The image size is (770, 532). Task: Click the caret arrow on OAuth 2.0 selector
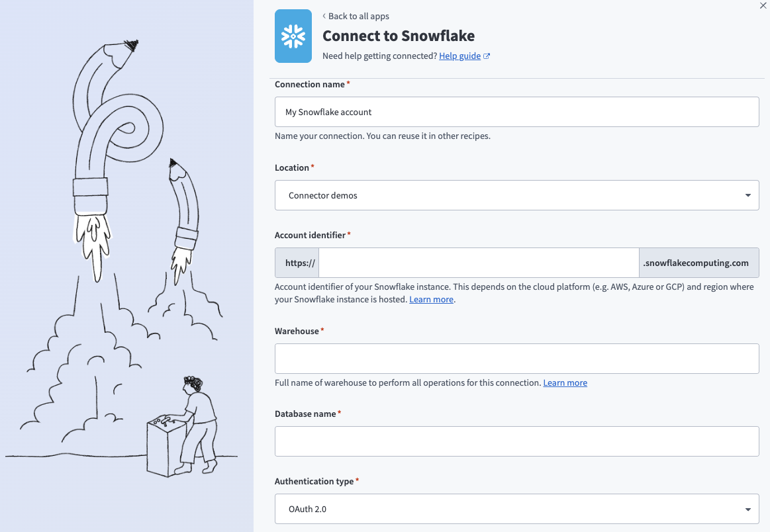747,509
